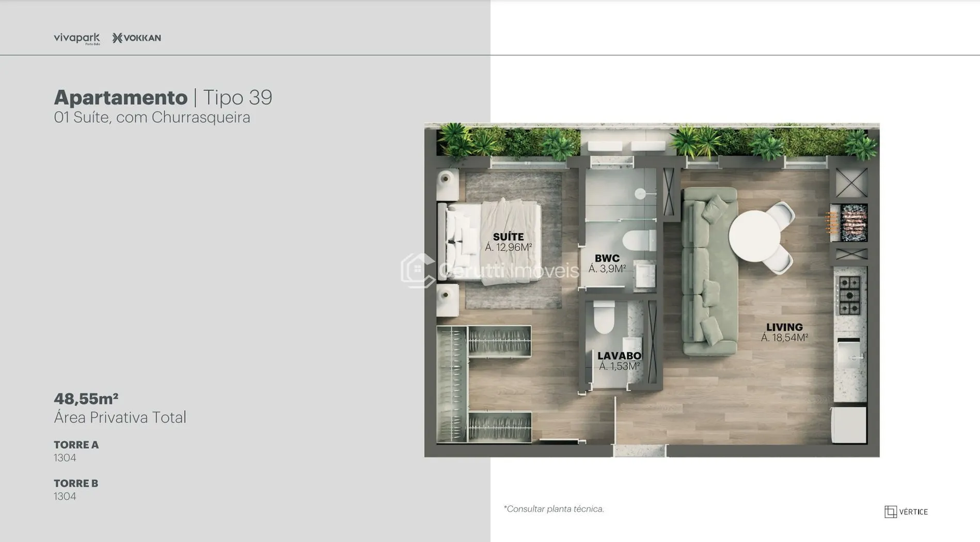
Task: Select the TORRE A label
Action: tap(76, 445)
